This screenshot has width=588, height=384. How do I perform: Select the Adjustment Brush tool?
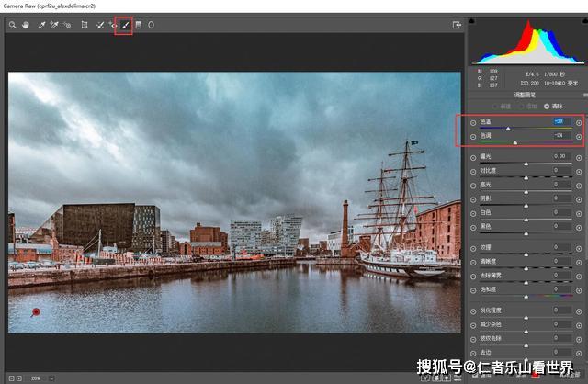tap(126, 25)
